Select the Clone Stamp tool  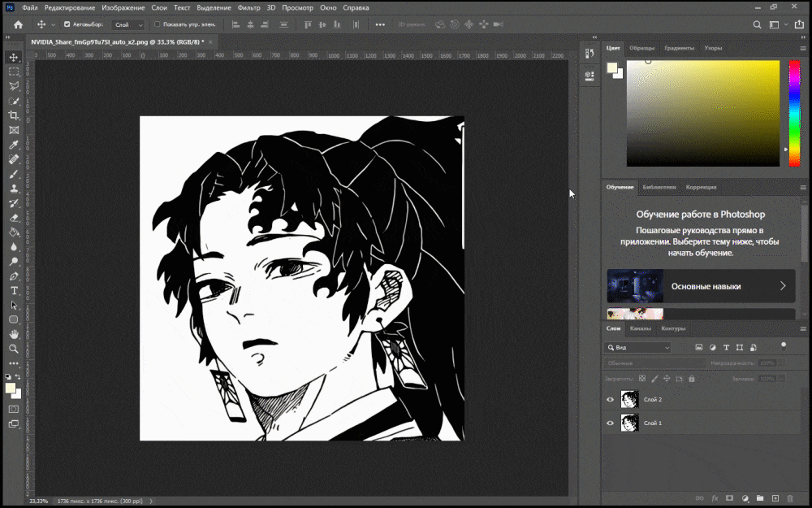pos(14,189)
